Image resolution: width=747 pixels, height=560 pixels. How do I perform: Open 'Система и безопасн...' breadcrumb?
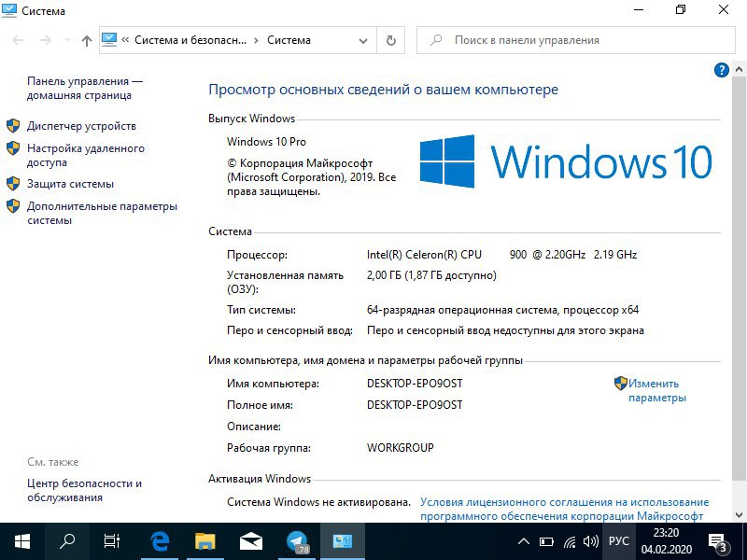[x=190, y=40]
